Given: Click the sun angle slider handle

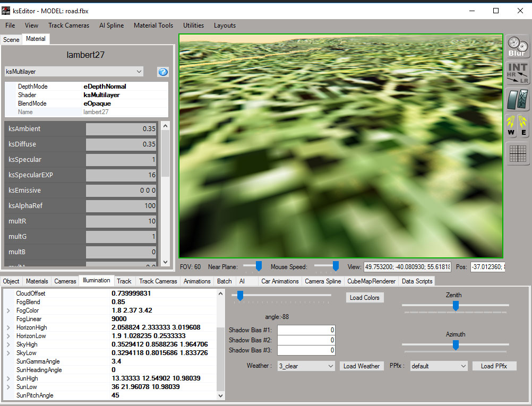Looking at the screenshot, I should click(240, 296).
